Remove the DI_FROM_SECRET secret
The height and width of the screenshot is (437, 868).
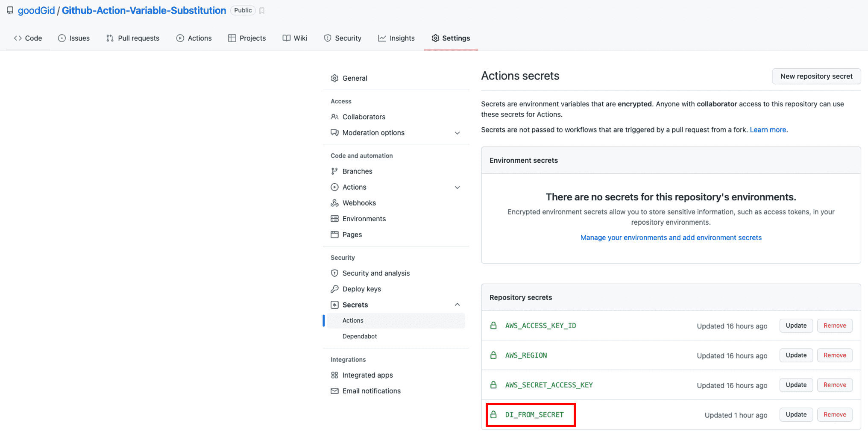point(835,414)
